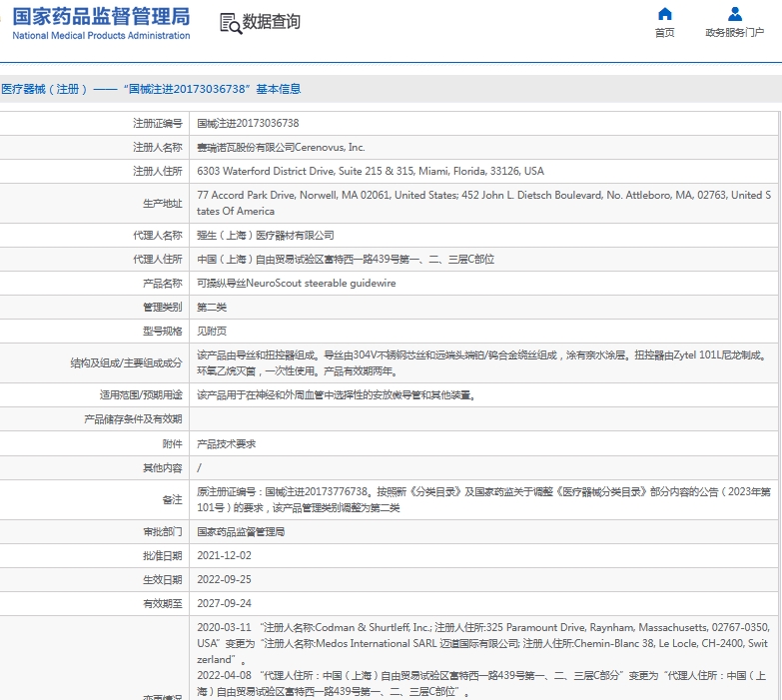Select registration number value 国械注进20173036738

[248, 123]
